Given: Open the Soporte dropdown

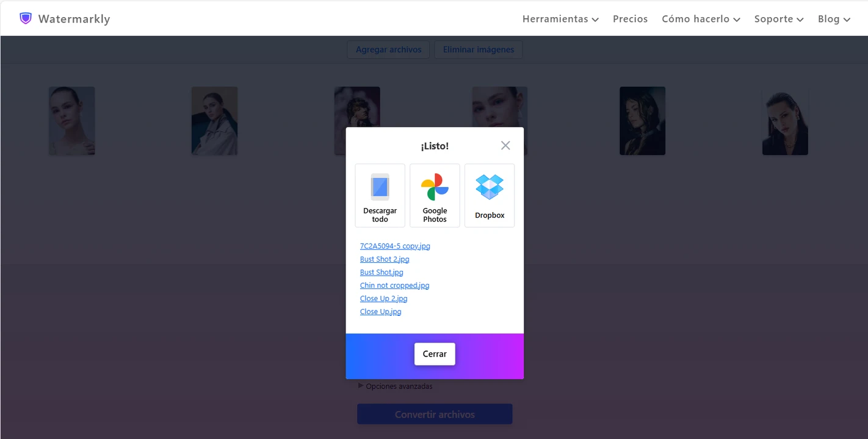Looking at the screenshot, I should (x=778, y=19).
